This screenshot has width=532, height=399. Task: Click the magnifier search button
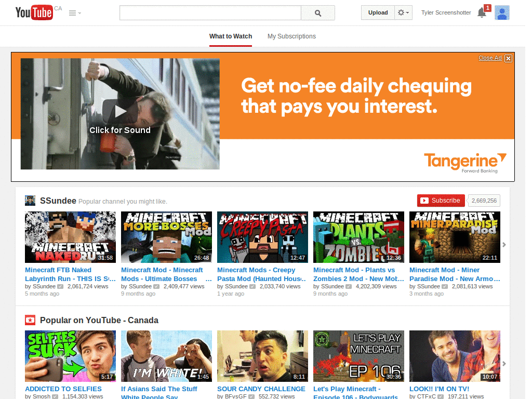(318, 13)
